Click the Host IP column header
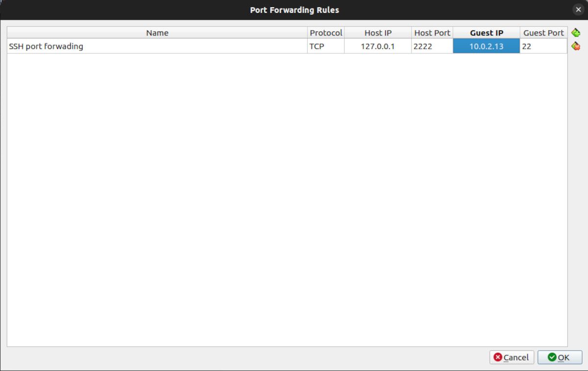Viewport: 588px width, 371px height. coord(378,33)
